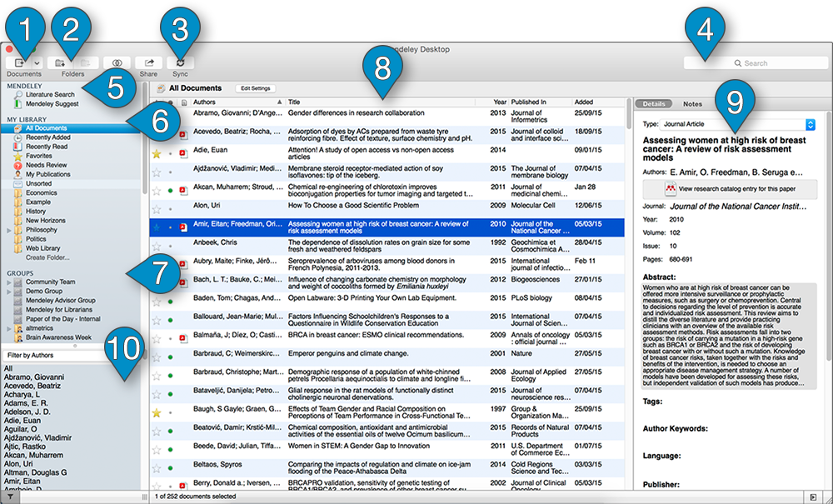Click Create Folder... in My Library
The image size is (833, 504).
point(47,257)
